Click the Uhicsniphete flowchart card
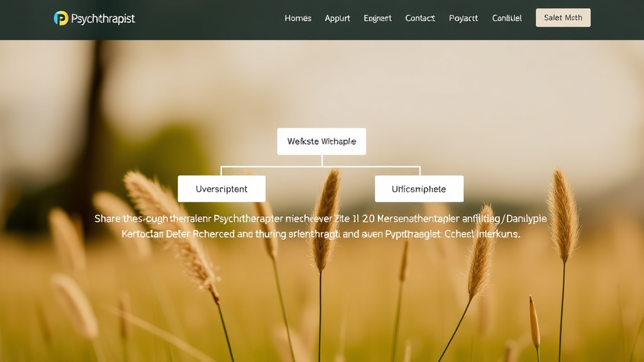The width and height of the screenshot is (644, 362). click(419, 188)
